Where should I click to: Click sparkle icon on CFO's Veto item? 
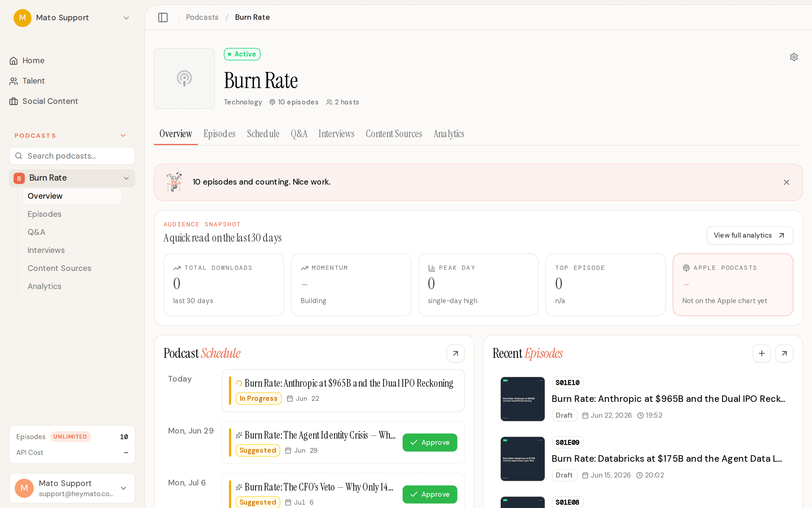coord(239,487)
